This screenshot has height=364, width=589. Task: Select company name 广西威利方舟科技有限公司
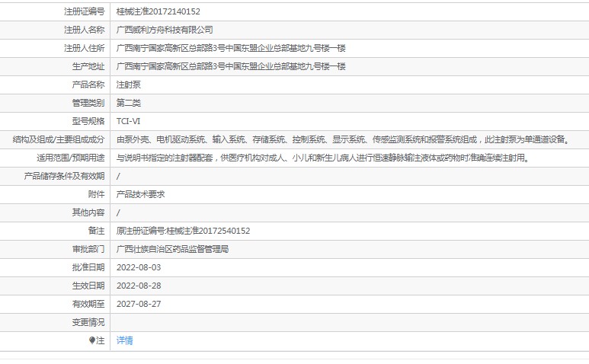(x=165, y=30)
